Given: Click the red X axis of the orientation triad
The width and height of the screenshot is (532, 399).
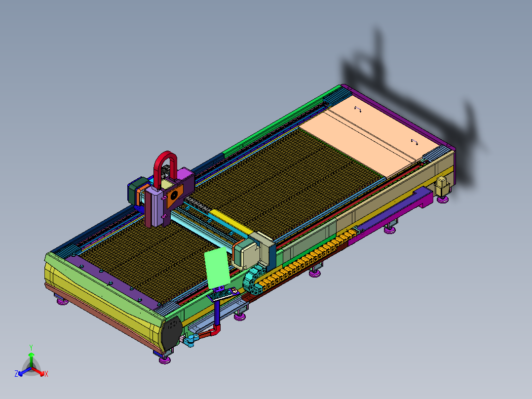Looking at the screenshot, I should [38, 371].
